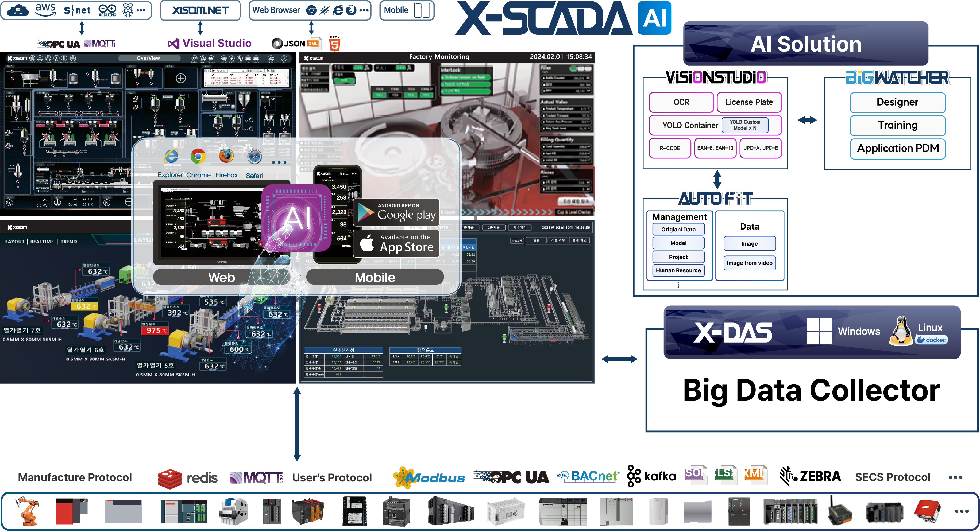The height and width of the screenshot is (532, 980).
Task: Tap the App Store badge
Action: coord(396,243)
